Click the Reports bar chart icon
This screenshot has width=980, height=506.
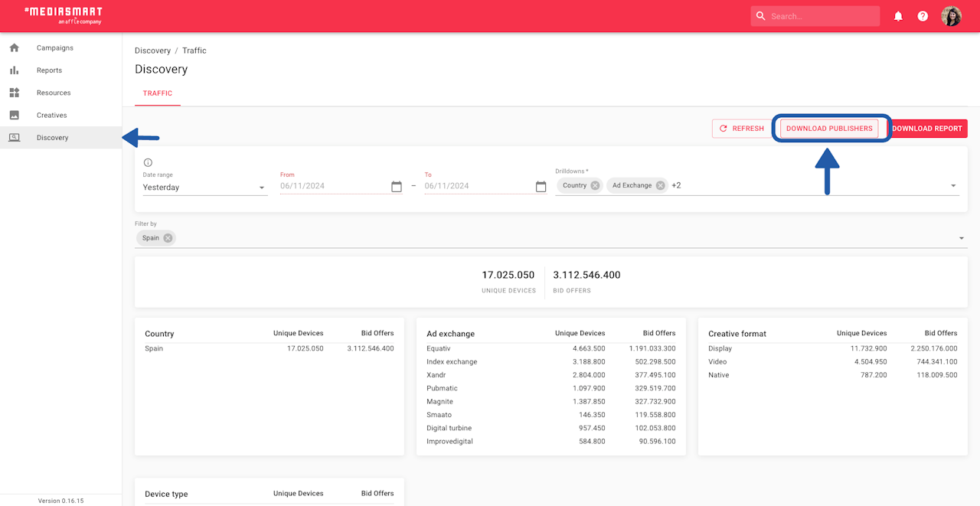14,70
